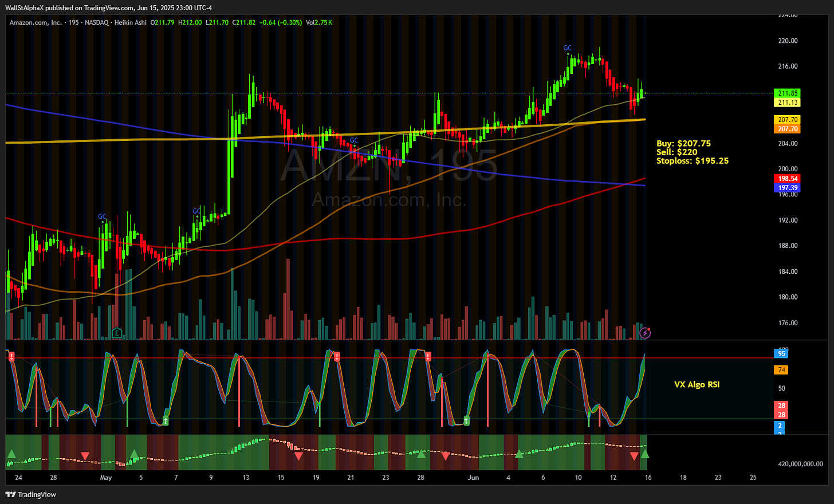This screenshot has height=504, width=834.
Task: Click the Stoploss: $195.25 annotation
Action: click(693, 161)
